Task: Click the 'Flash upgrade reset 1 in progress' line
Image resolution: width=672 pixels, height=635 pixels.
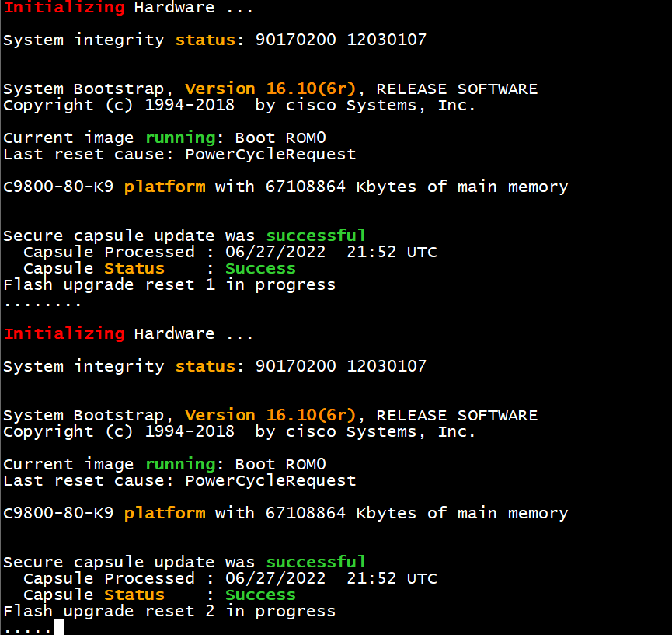Action: pyautogui.click(x=169, y=284)
